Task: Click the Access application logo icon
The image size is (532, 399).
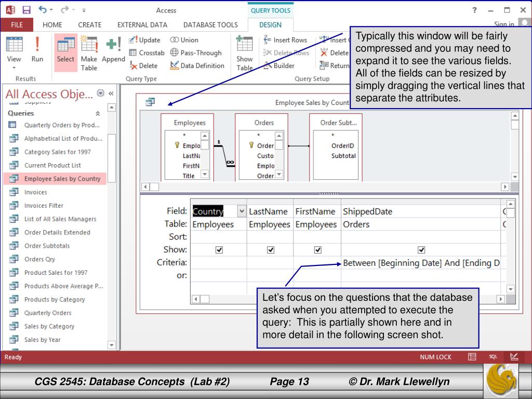Action: [10, 10]
